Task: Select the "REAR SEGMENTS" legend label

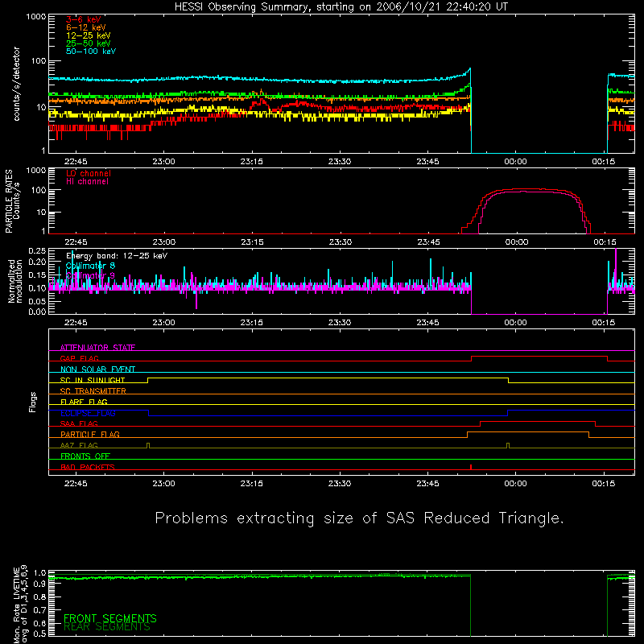Action: click(107, 627)
